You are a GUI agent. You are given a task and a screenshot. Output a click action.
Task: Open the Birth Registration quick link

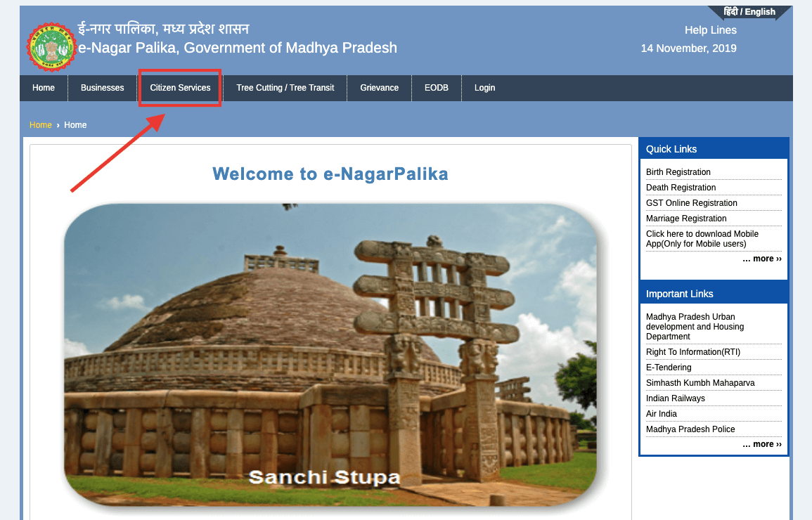[678, 172]
